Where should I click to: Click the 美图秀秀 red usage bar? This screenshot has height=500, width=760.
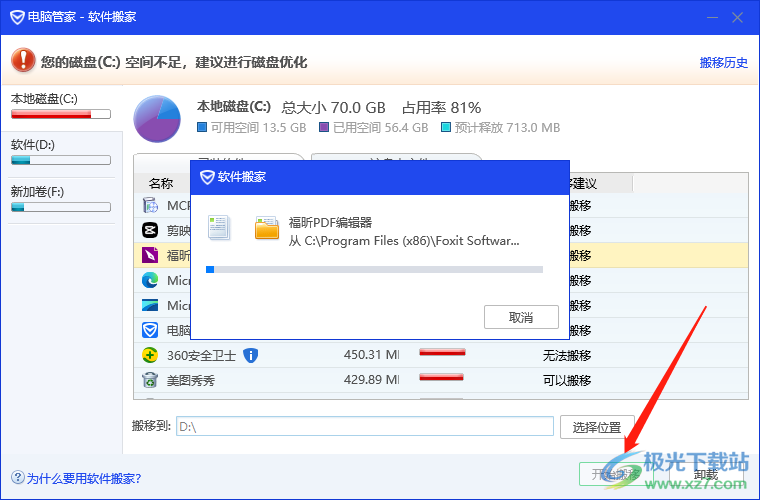pyautogui.click(x=441, y=377)
